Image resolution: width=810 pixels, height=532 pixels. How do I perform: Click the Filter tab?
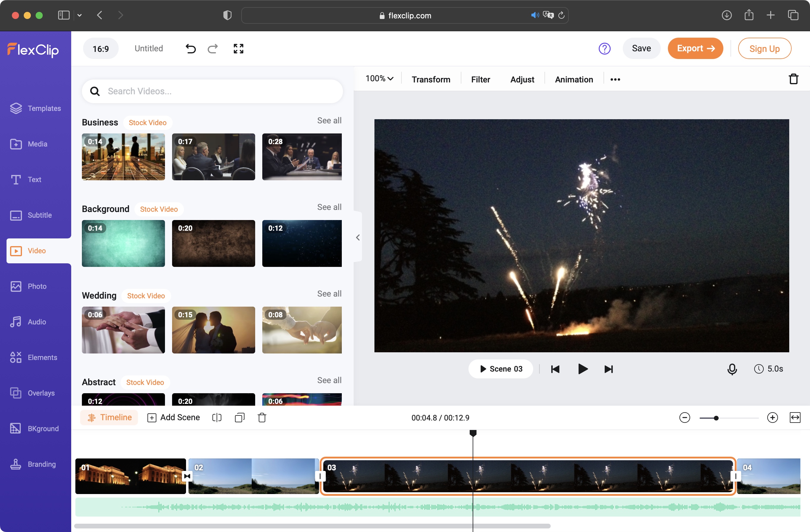pos(480,79)
